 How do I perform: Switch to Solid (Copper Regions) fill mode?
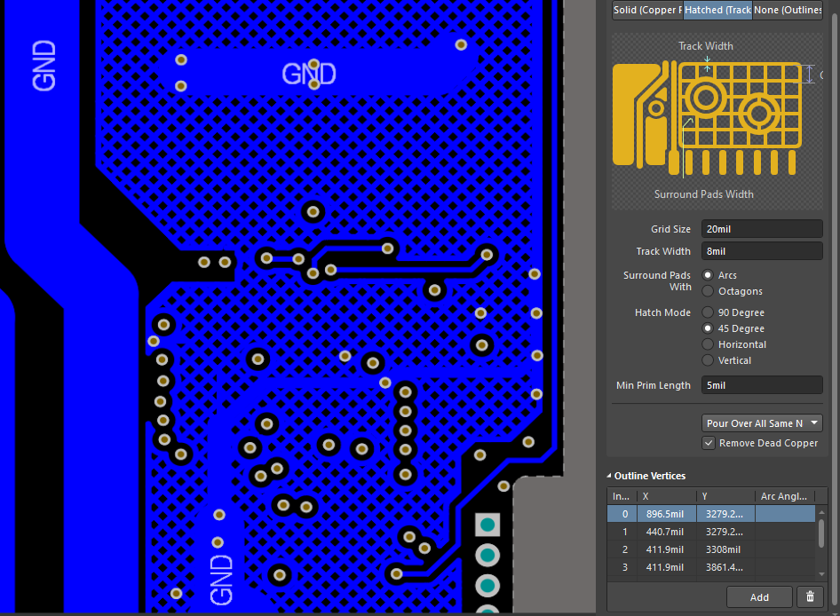coord(647,10)
